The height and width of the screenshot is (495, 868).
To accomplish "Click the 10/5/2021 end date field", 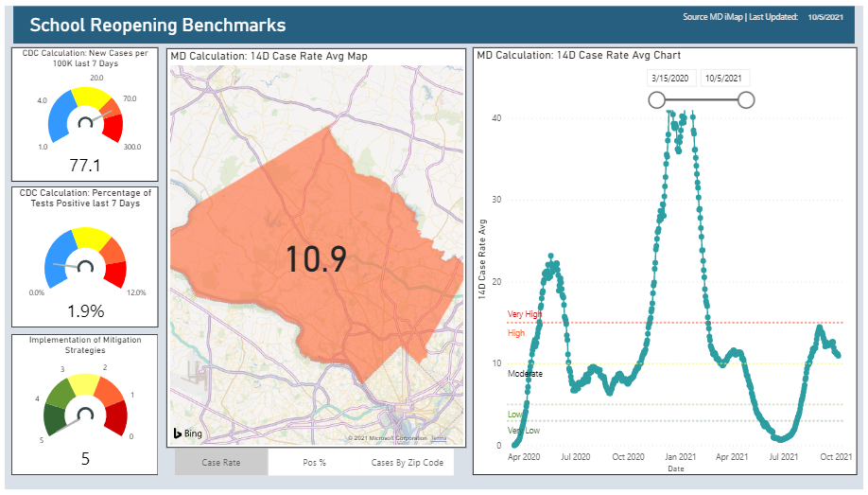I will (x=726, y=79).
